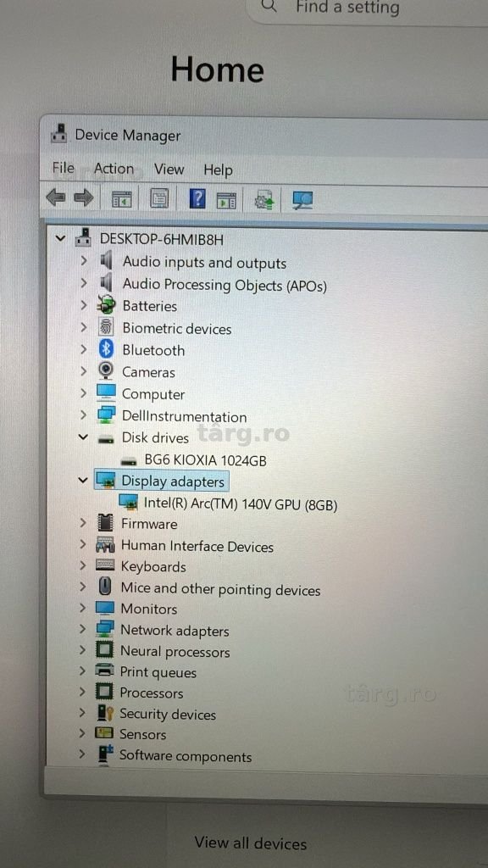Click the Forward arrow toolbar icon
Image resolution: width=488 pixels, height=868 pixels.
(84, 198)
